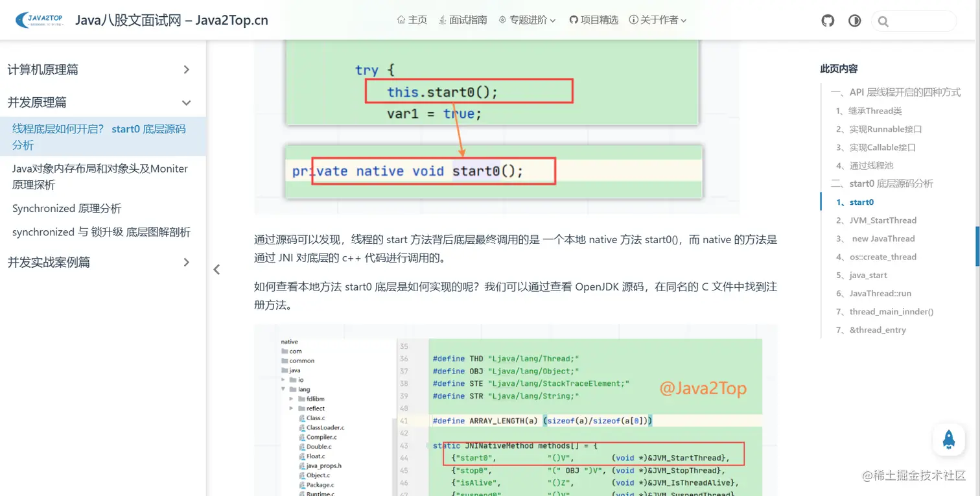
Task: Click the search input field
Action: (x=914, y=21)
